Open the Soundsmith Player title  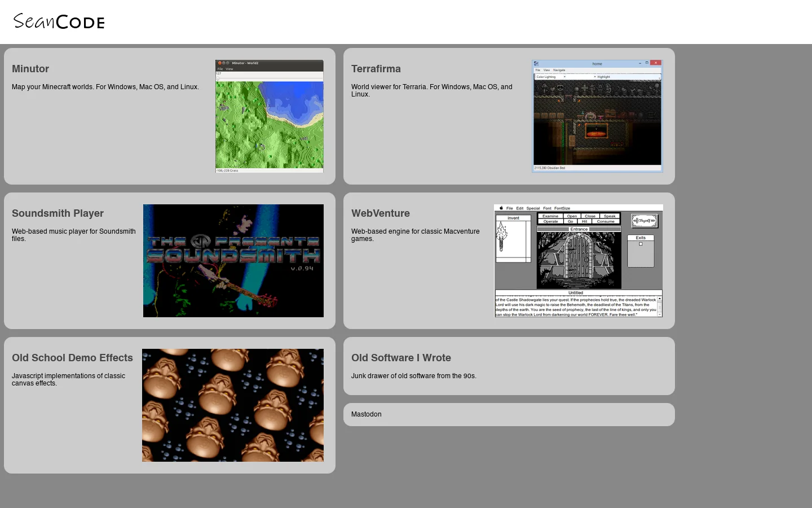(x=58, y=213)
